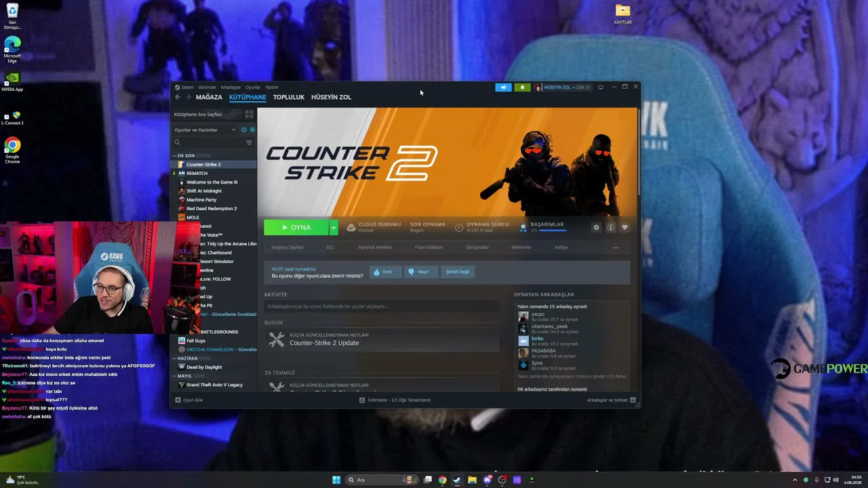Toggle the ready-to-play filter icon
The image size is (868, 488).
[252, 129]
